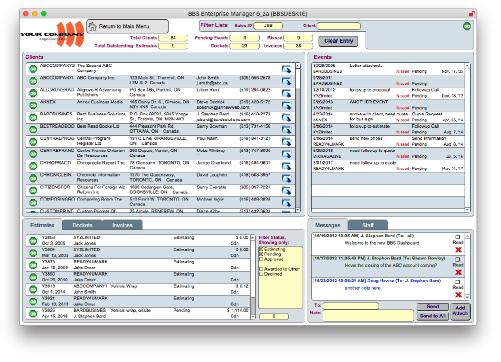Delete welcome message with red X
The width and height of the screenshot is (501, 362).
click(x=458, y=250)
